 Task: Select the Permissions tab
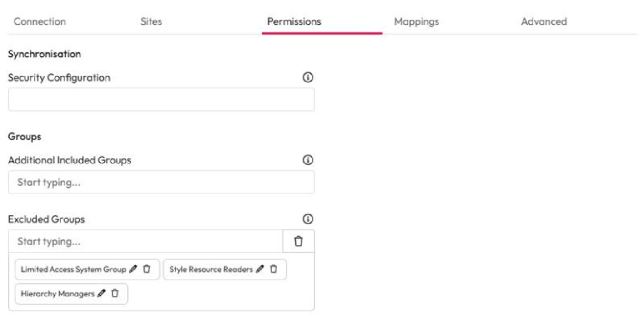point(294,21)
